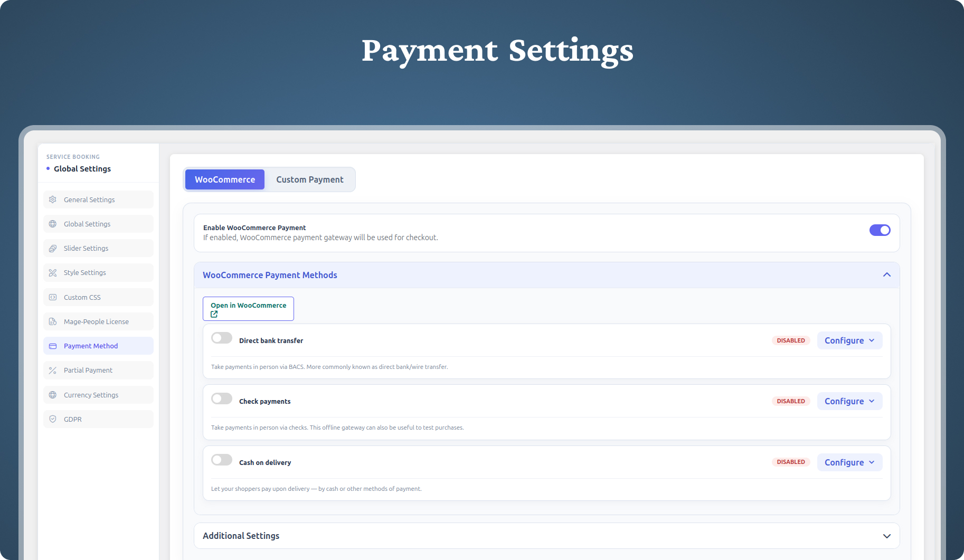Click the Payment Method card icon
The image size is (964, 560).
coord(53,346)
